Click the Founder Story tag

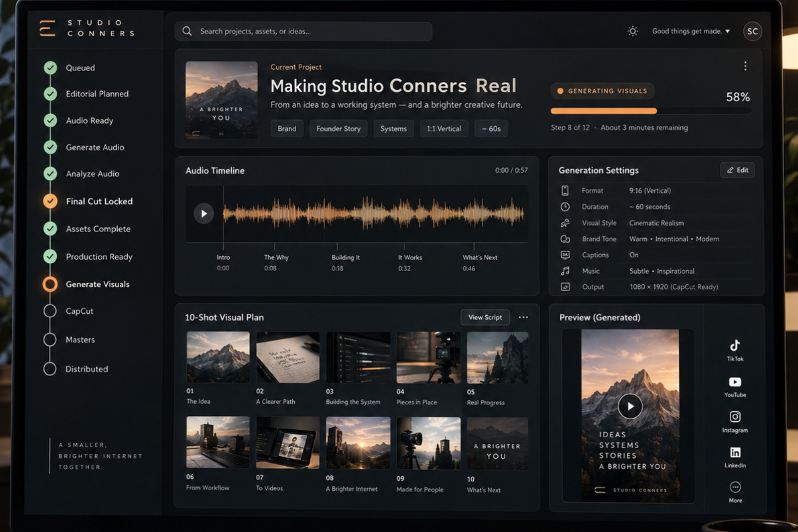(338, 129)
